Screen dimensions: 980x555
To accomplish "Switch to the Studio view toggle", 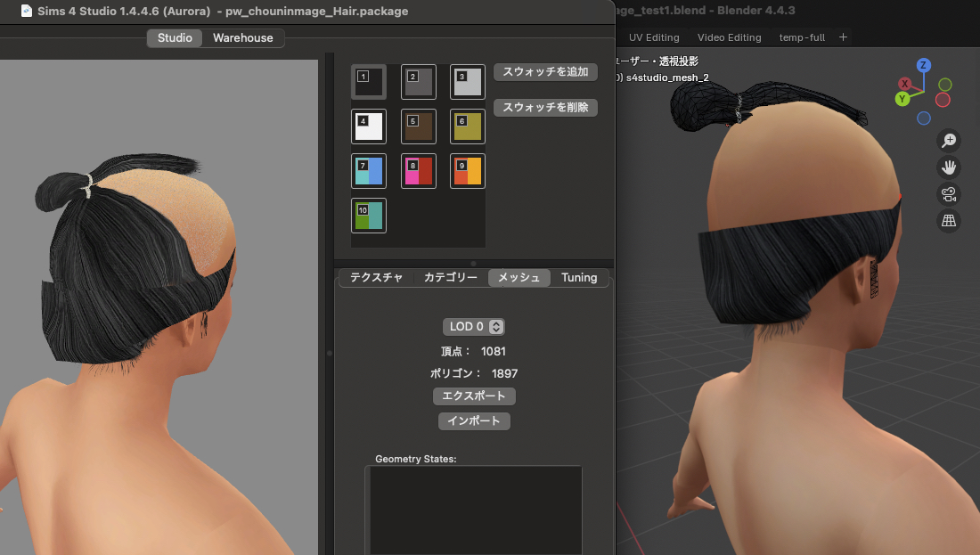I will 175,38.
